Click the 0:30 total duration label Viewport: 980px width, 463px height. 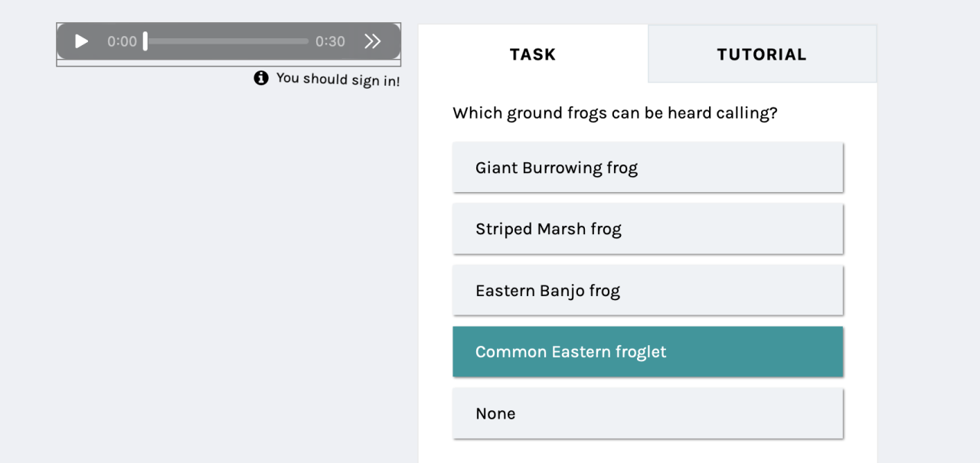point(330,41)
